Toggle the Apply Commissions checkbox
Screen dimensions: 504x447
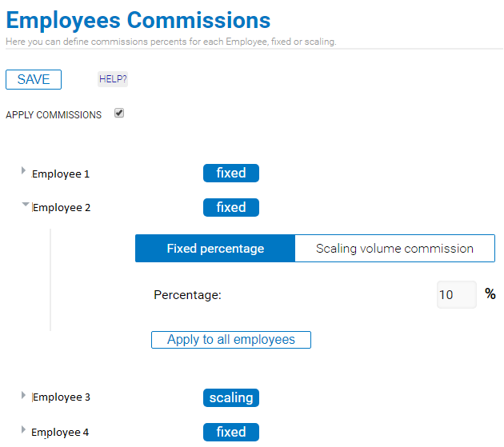coord(119,113)
